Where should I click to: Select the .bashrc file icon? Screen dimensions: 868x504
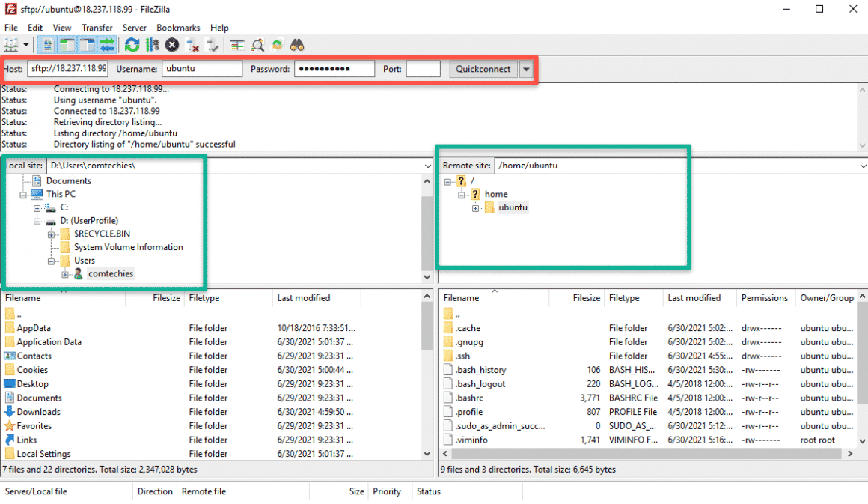click(448, 398)
